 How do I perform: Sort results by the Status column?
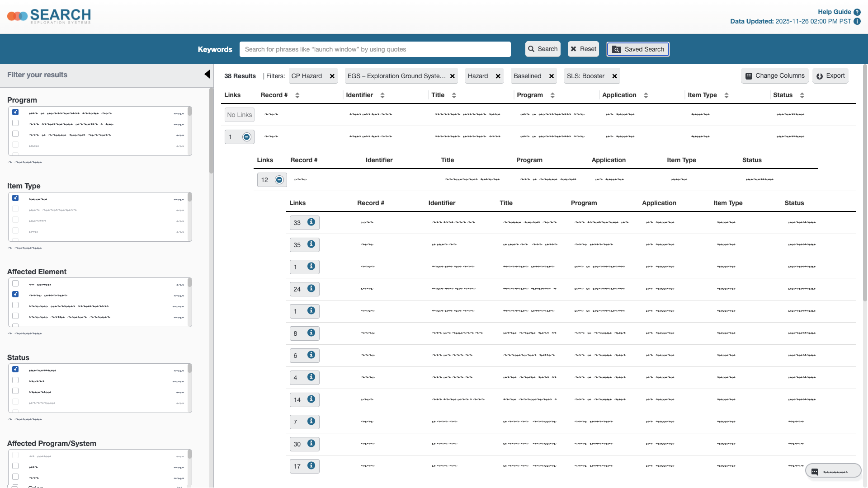click(802, 95)
